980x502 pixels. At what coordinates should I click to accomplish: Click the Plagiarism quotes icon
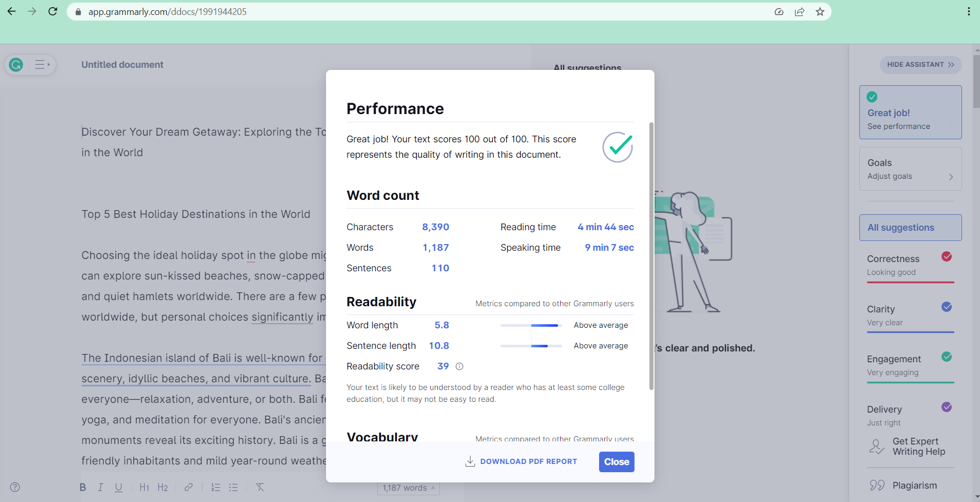pyautogui.click(x=877, y=486)
